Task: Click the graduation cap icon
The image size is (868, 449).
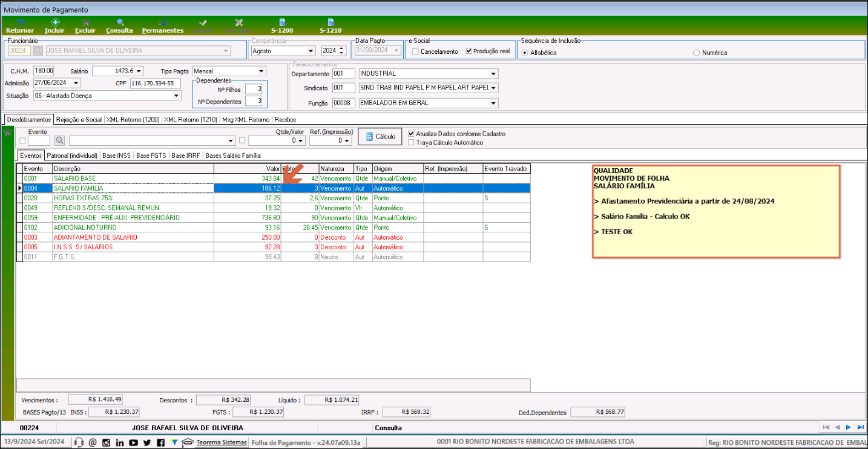Action: point(188,442)
